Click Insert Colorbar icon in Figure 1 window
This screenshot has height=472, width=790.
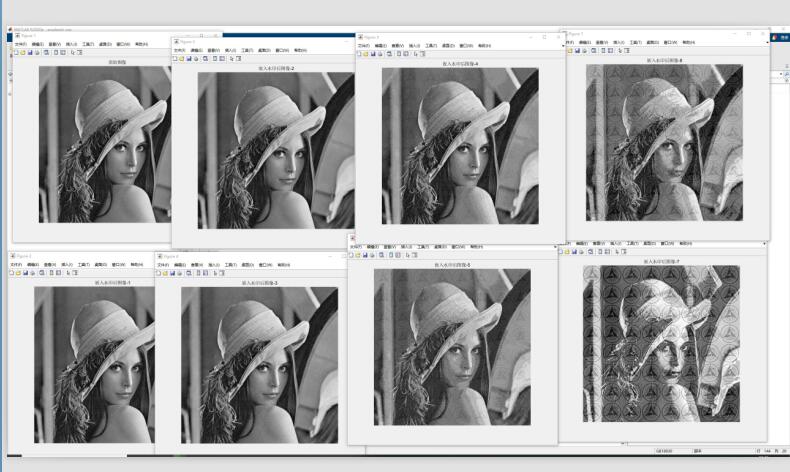point(56,52)
